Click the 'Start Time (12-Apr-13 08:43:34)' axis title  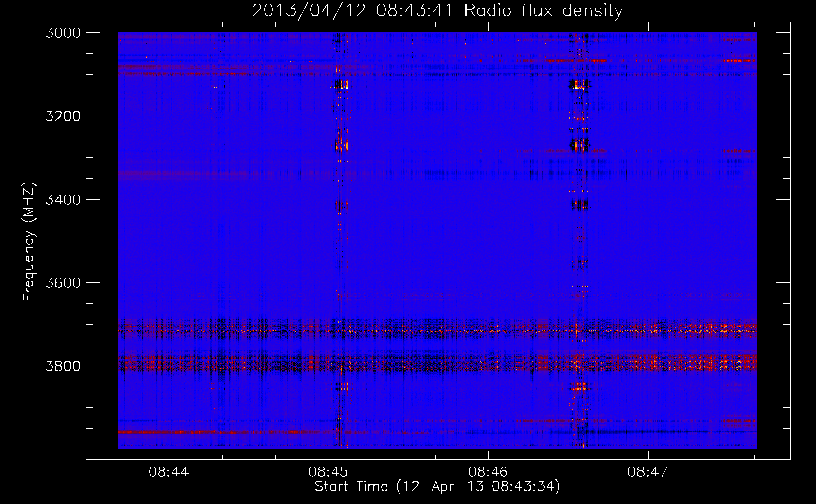pos(437,487)
